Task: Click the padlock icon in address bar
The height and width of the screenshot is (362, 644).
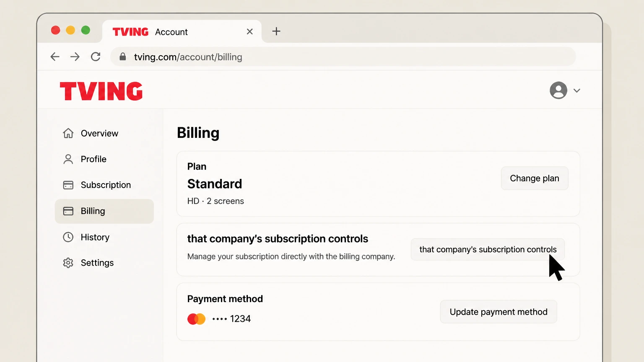Action: point(122,57)
